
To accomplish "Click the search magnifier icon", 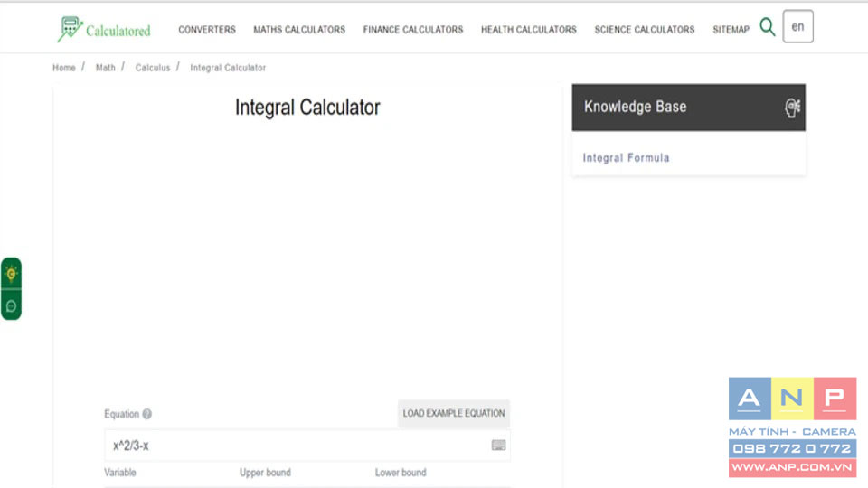I will coord(768,26).
